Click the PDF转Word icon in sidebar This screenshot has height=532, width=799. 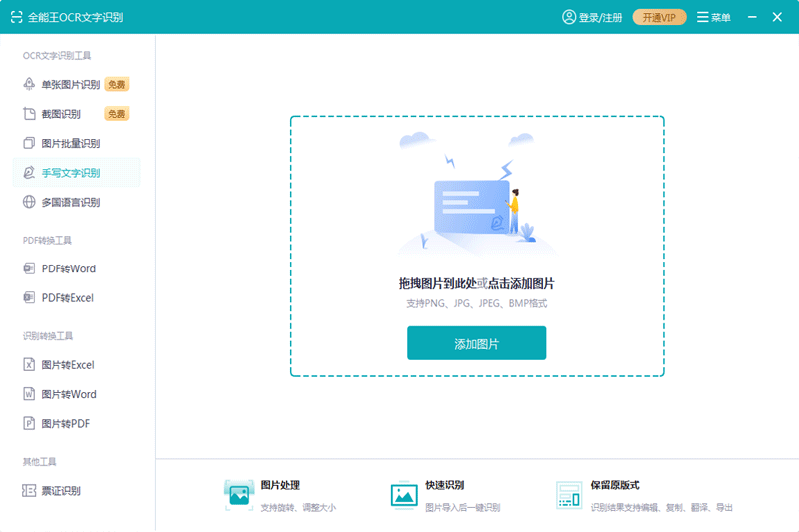(29, 268)
